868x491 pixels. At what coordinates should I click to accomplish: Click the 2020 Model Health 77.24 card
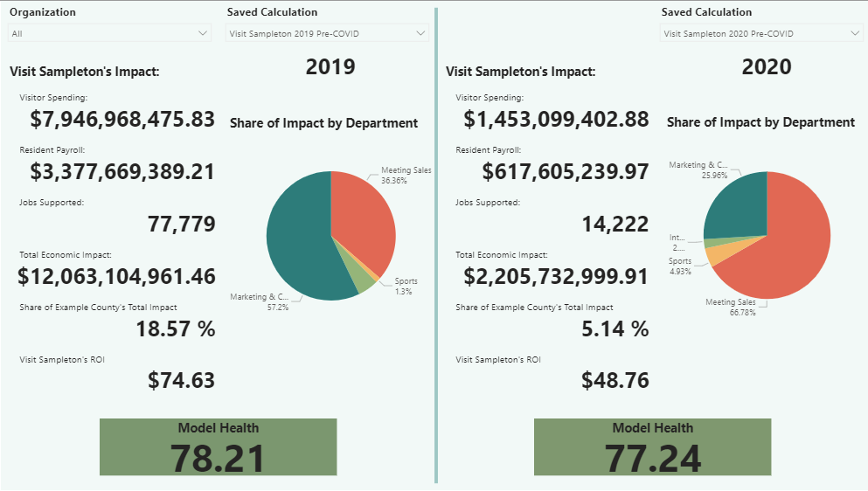tap(653, 446)
